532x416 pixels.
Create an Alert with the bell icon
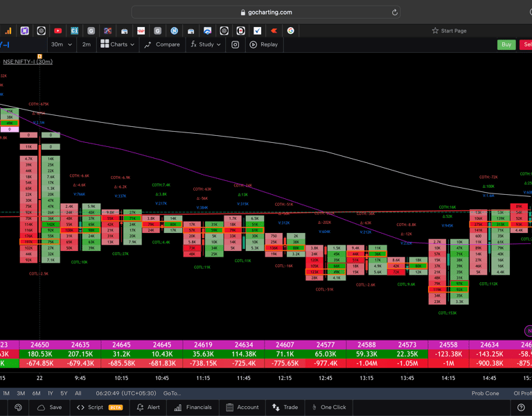pos(148,407)
